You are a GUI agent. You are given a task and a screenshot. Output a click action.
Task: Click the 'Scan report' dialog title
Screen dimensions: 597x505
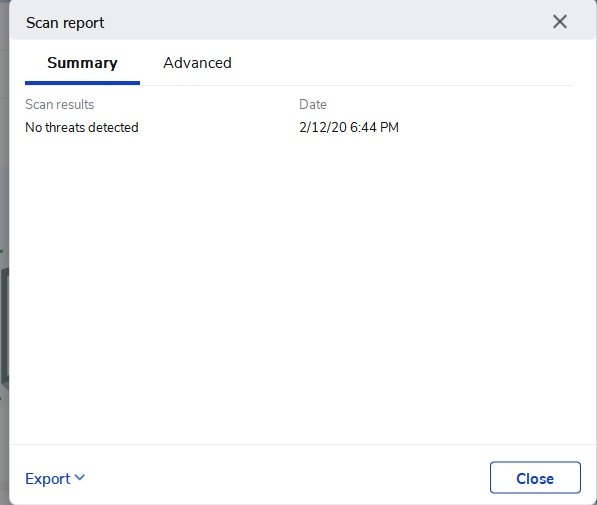coord(65,23)
